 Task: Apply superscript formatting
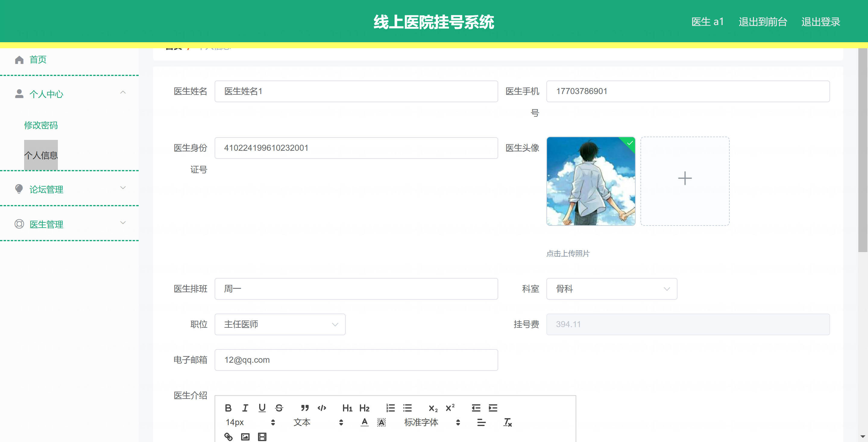450,408
